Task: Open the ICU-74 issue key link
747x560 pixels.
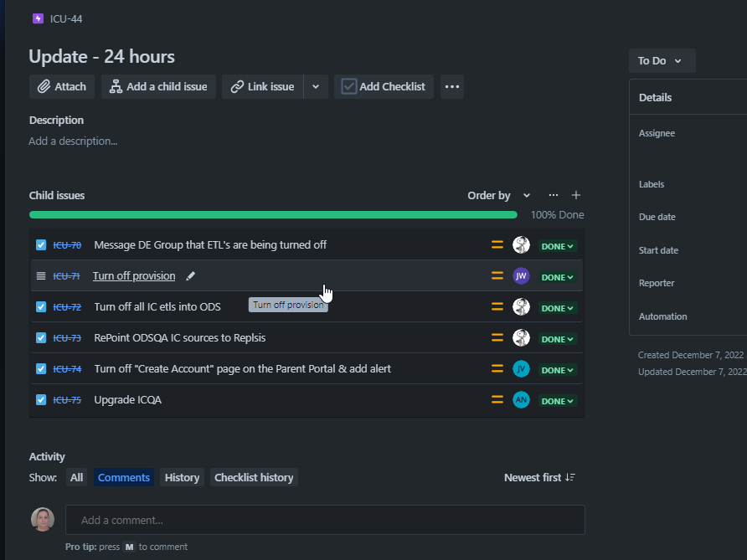Action: [67, 369]
